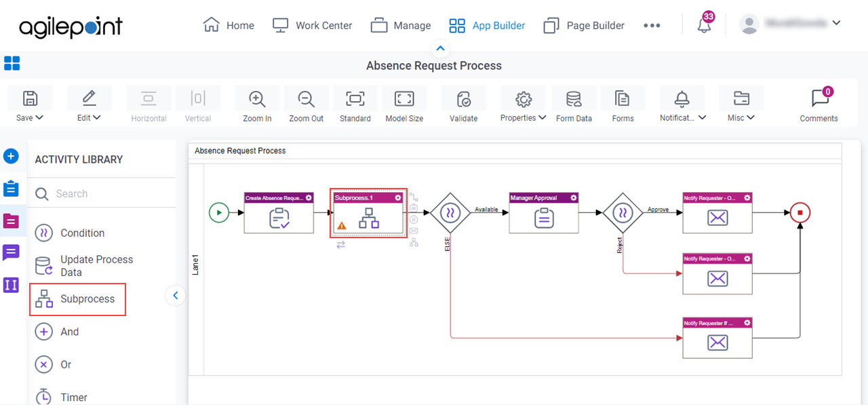
Task: Select first condition diamond after Subprocess.1
Action: [x=450, y=212]
